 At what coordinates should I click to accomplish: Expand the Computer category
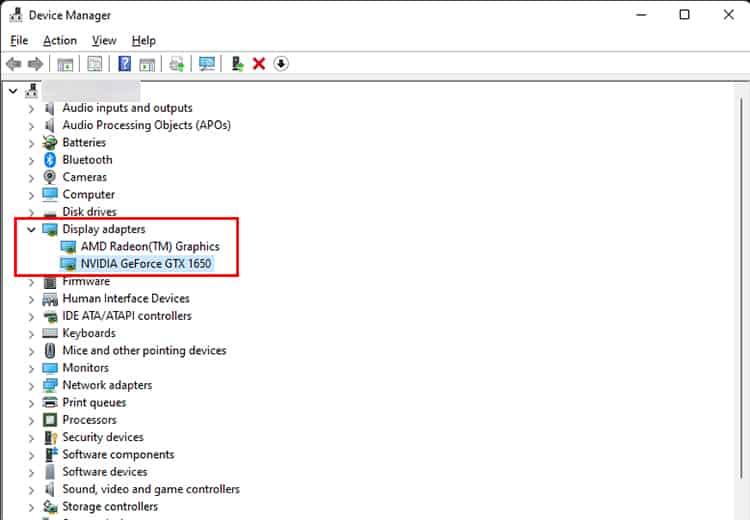(31, 195)
